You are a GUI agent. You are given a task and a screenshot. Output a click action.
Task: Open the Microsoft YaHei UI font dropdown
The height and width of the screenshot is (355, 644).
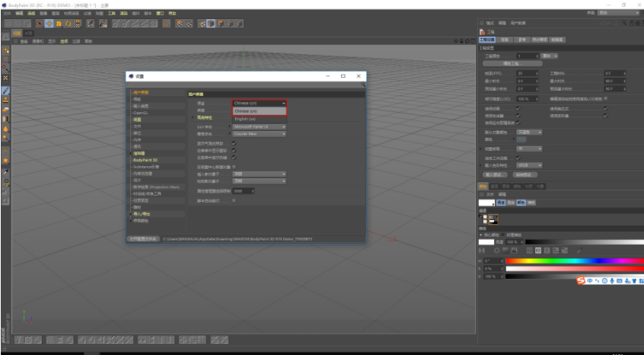pos(259,127)
